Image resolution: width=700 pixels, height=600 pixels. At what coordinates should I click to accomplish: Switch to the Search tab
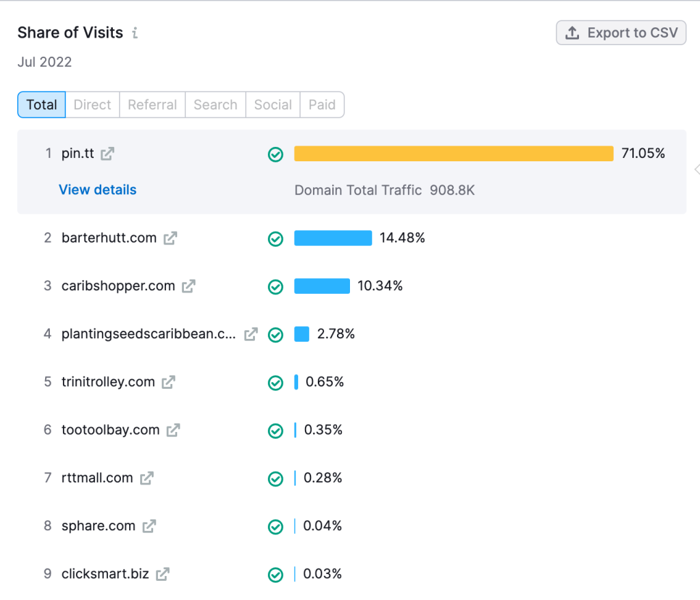coord(215,105)
